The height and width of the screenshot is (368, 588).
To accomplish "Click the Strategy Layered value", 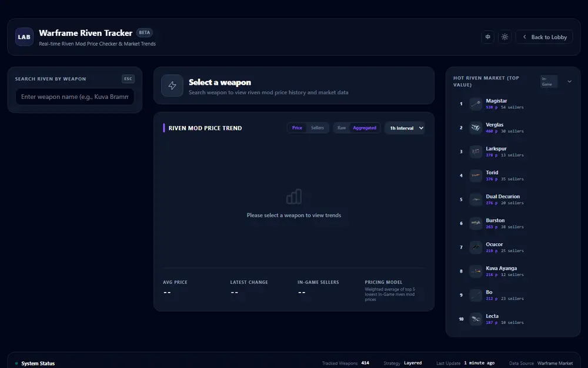I will 413,363.
